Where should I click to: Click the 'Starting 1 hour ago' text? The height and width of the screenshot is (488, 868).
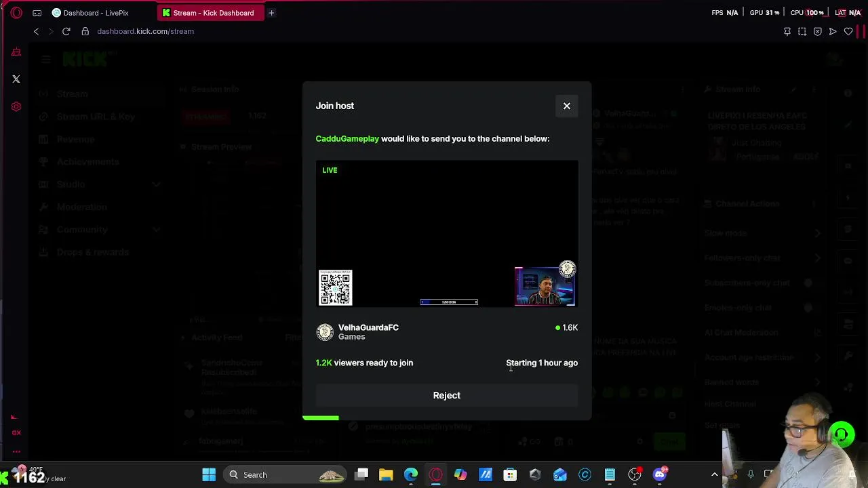tap(542, 363)
